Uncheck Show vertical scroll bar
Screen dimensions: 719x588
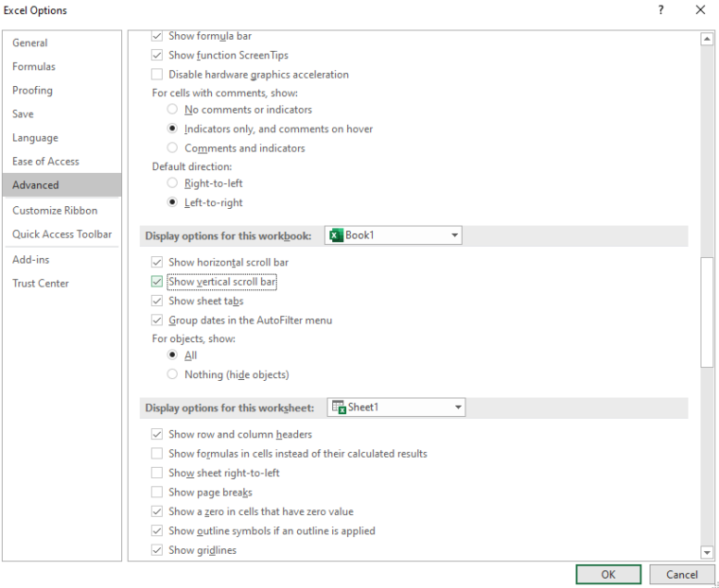coord(157,282)
